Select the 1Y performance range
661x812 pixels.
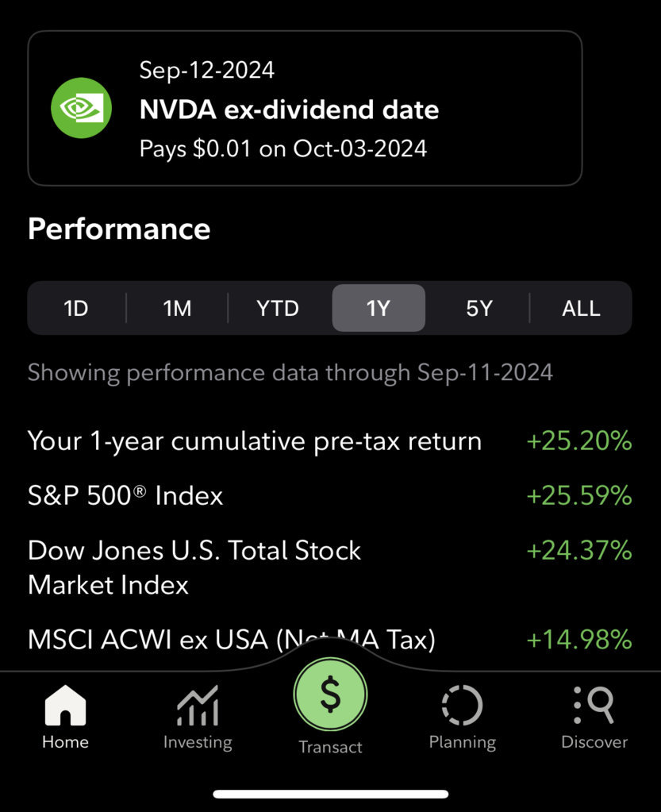tap(379, 308)
